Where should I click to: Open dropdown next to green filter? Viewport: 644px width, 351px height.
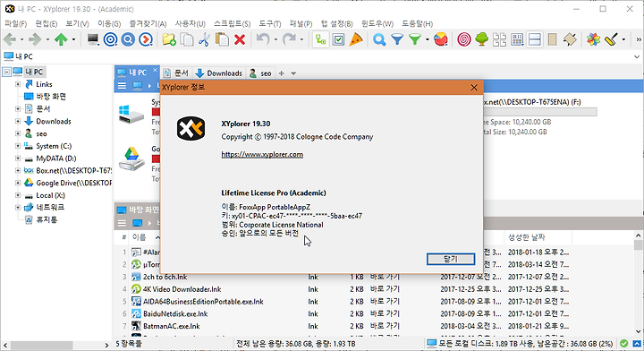(x=428, y=40)
